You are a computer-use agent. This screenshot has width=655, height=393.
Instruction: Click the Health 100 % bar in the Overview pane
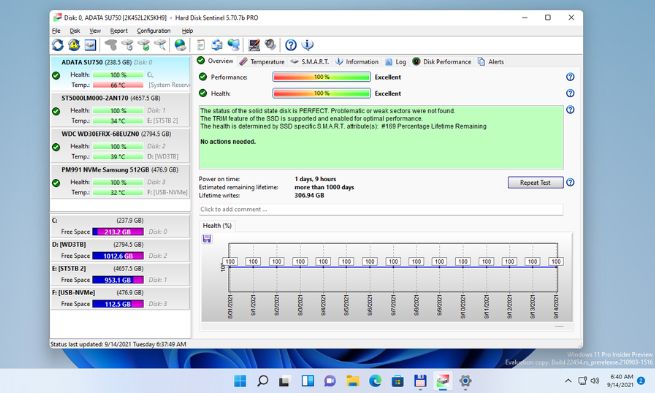[x=321, y=93]
